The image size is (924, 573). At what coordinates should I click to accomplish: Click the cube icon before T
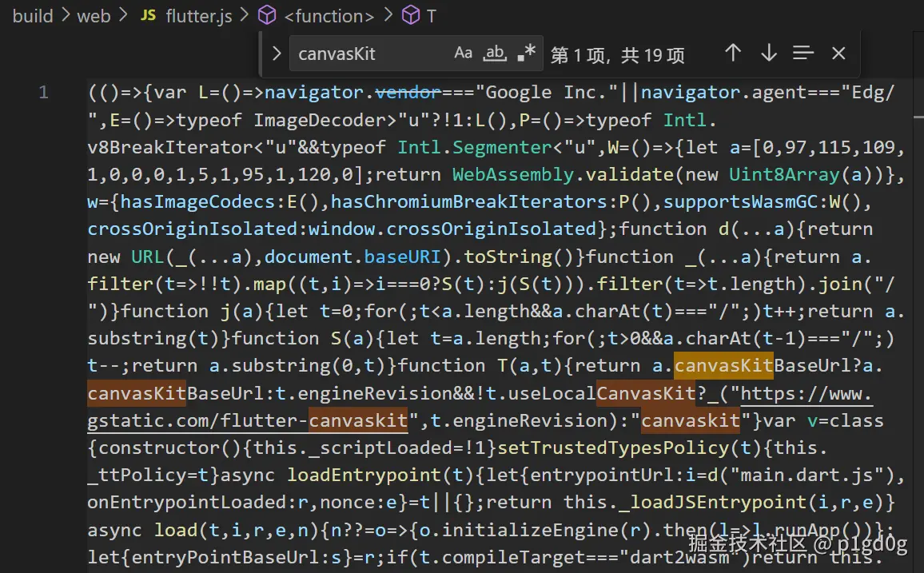pyautogui.click(x=410, y=15)
